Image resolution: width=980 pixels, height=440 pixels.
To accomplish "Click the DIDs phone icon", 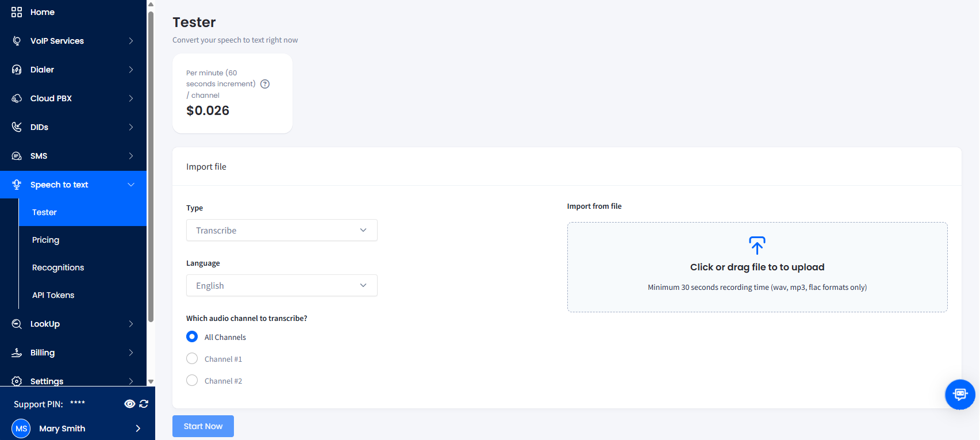I will (x=17, y=127).
